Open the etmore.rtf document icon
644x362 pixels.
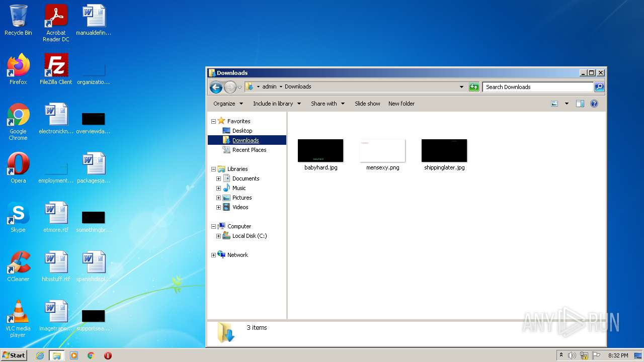(x=56, y=217)
